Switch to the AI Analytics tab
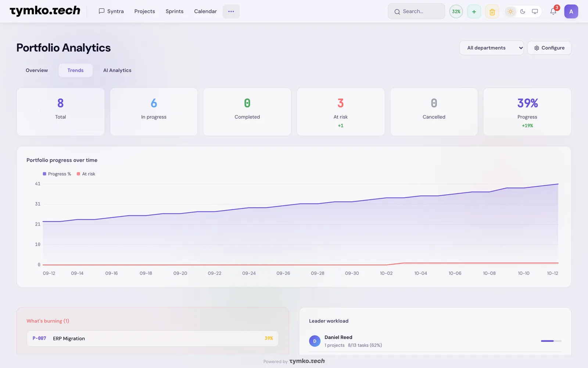 click(x=117, y=70)
